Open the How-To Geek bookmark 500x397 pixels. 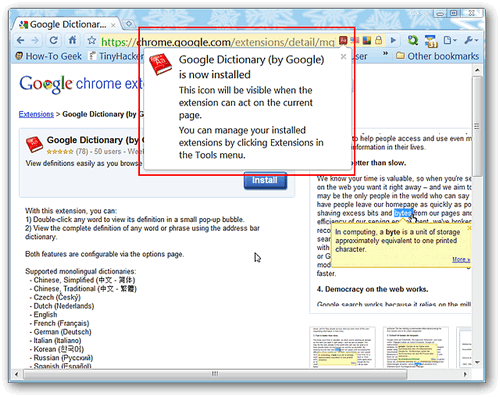pyautogui.click(x=49, y=56)
